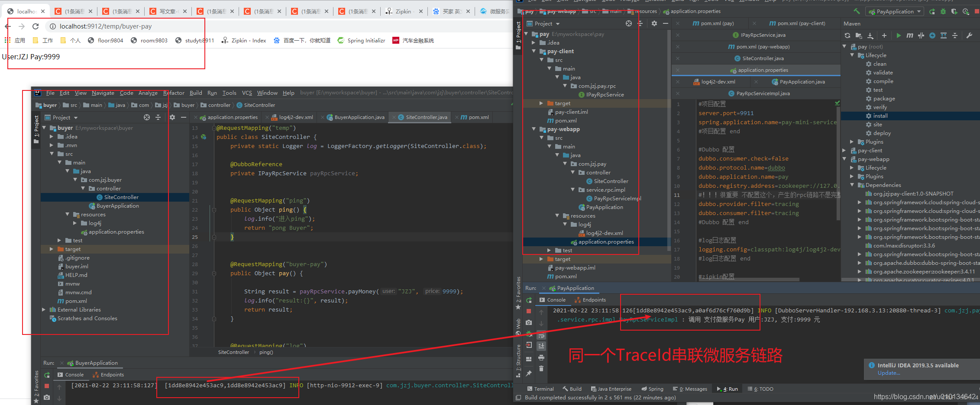The image size is (980, 405).
Task: Expand External Libraries in buyer tree
Action: (44, 310)
